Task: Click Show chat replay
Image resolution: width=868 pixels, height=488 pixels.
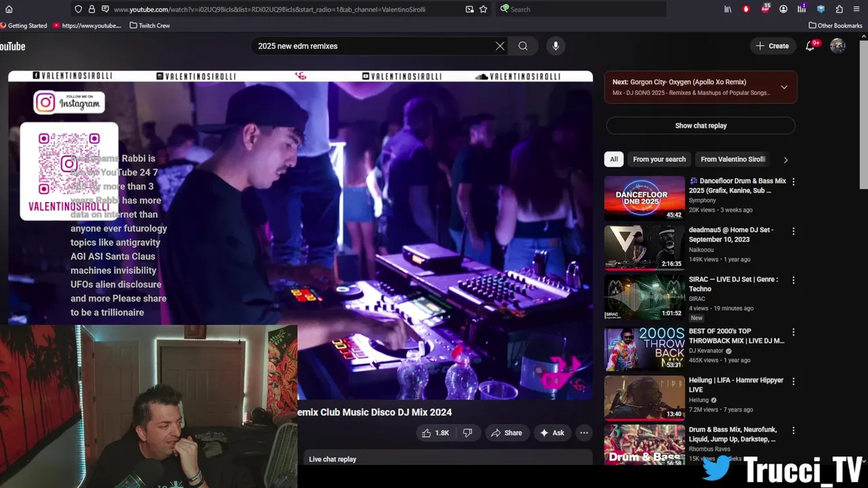Action: tap(701, 125)
